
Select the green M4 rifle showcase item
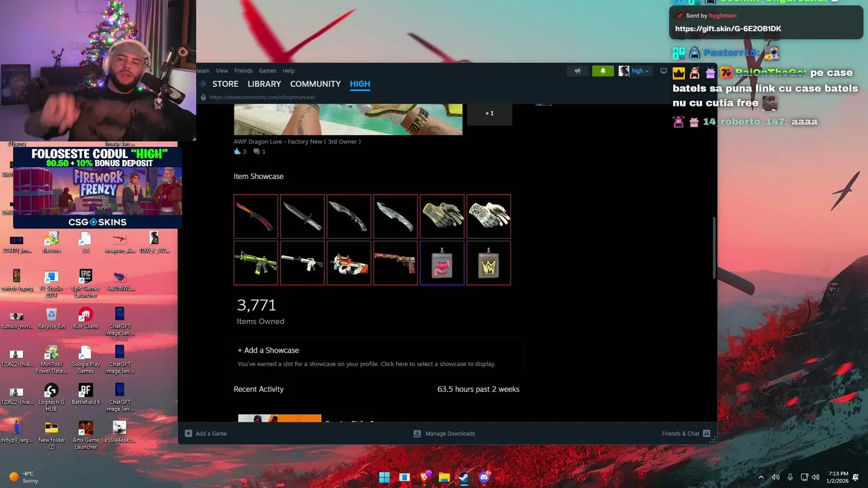256,263
